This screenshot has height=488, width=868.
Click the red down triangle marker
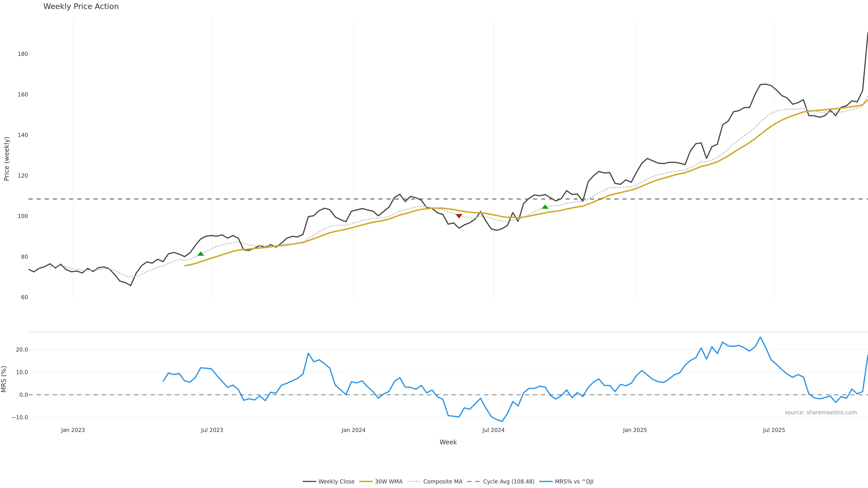pyautogui.click(x=459, y=216)
